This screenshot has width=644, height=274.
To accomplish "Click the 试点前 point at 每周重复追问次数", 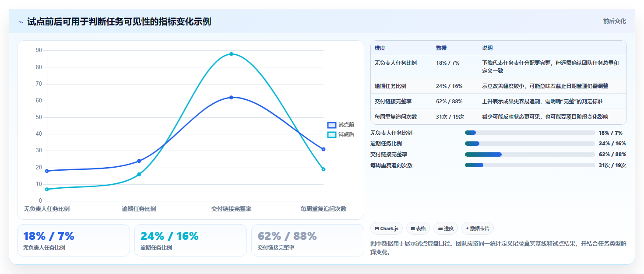I will point(324,149).
